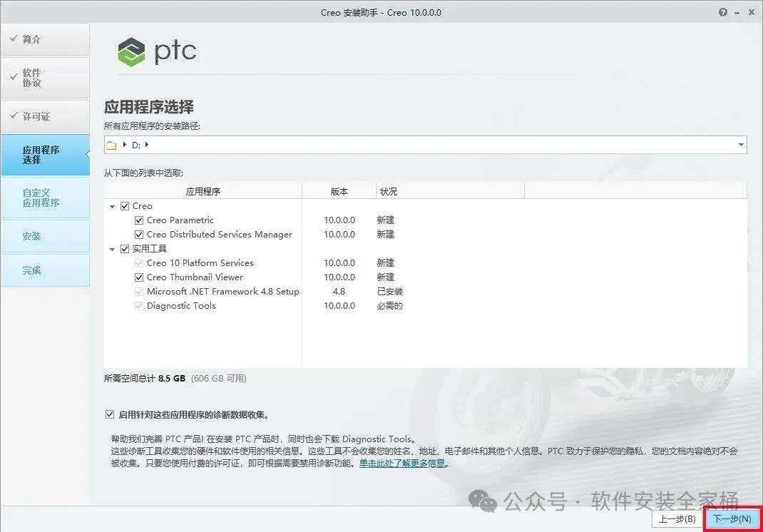763x532 pixels.
Task: Go to the 简介 step
Action: [x=45, y=39]
